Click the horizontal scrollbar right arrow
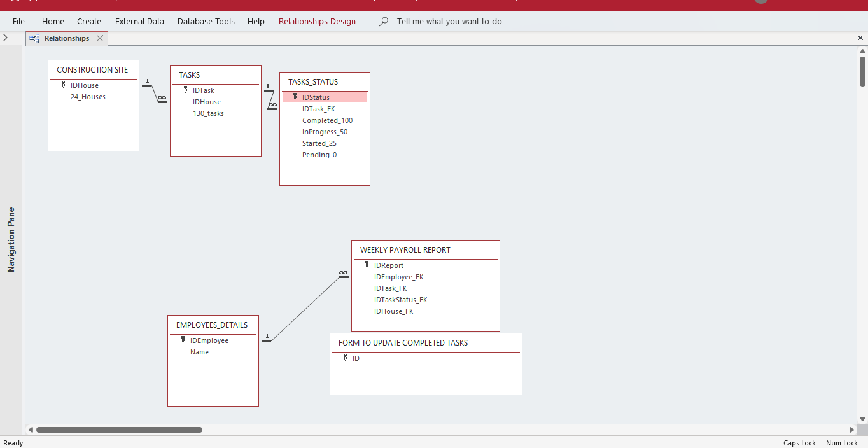 pyautogui.click(x=852, y=430)
